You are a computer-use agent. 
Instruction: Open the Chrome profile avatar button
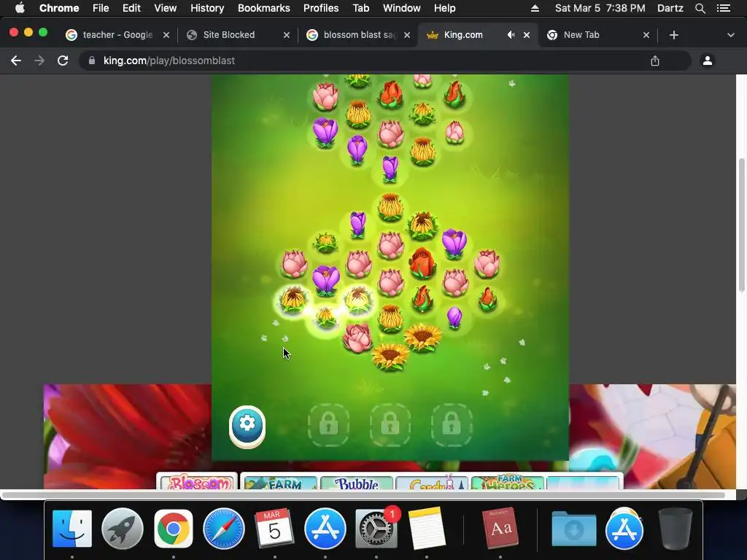tap(708, 61)
